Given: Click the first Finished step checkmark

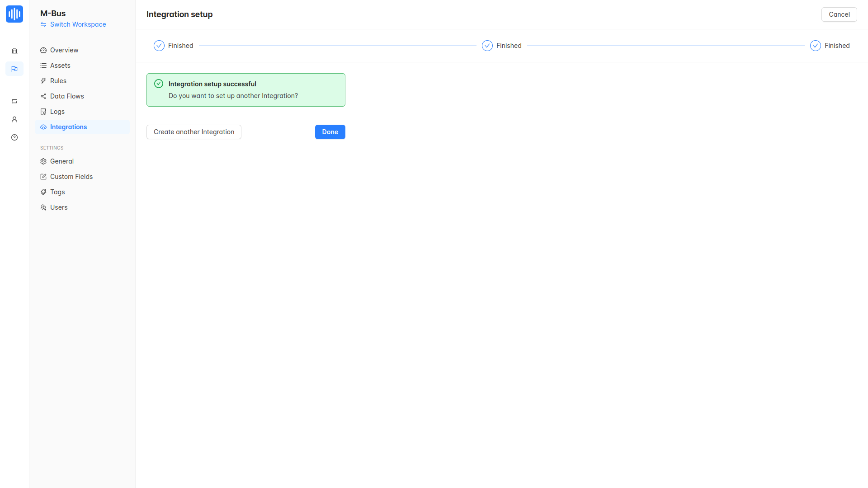Looking at the screenshot, I should (159, 46).
